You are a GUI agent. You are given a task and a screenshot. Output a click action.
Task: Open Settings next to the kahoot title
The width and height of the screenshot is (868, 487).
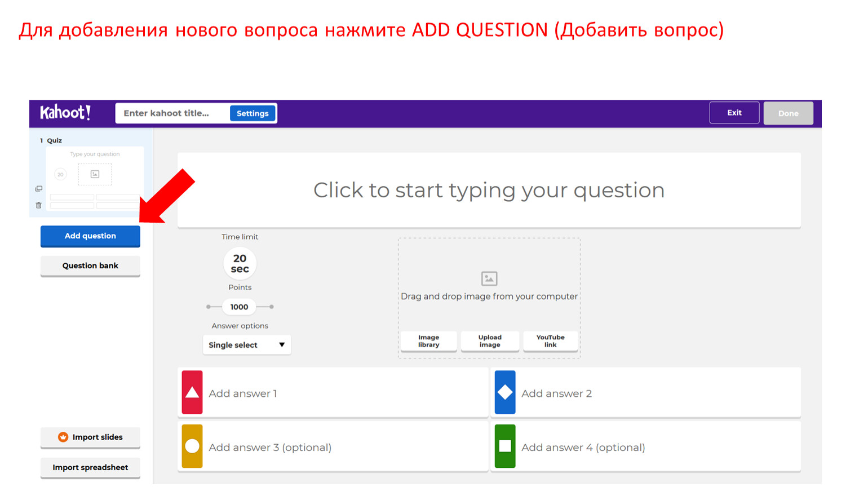(253, 113)
